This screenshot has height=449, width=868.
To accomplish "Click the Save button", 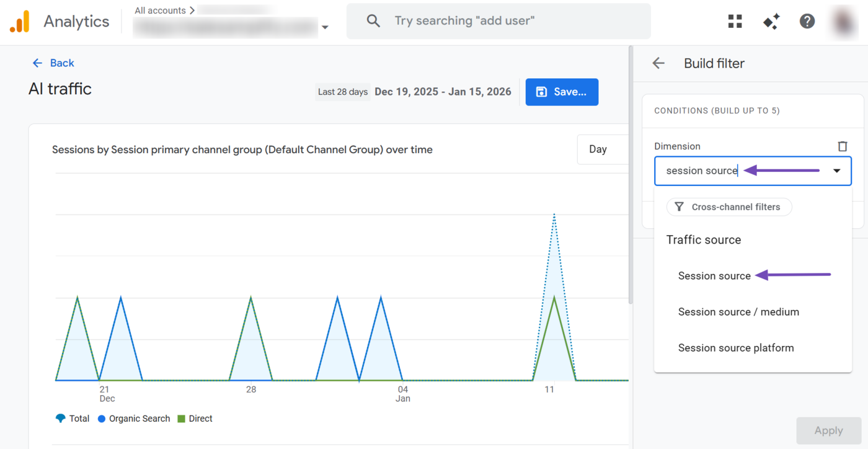I will coord(562,92).
